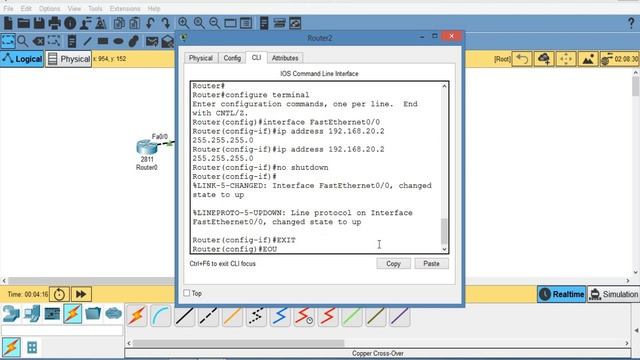The width and height of the screenshot is (640, 360).
Task: Click the Copy button in CLI
Action: tap(393, 264)
